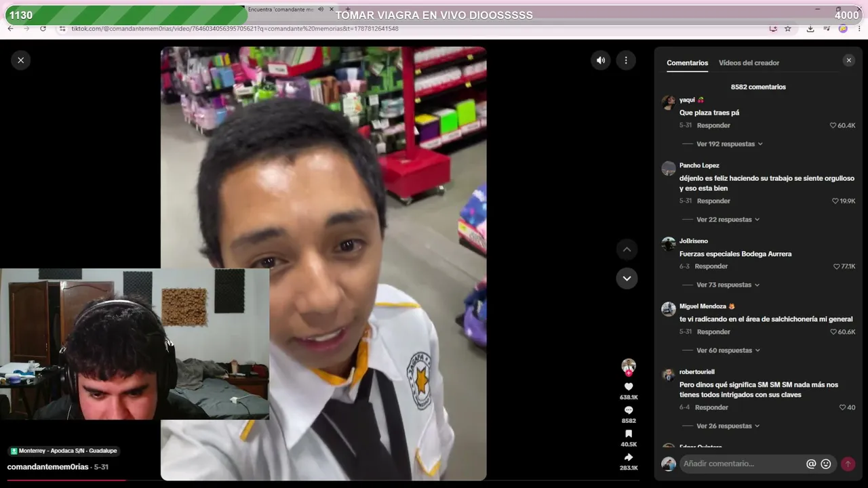
Task: Share the video with the arrow icon
Action: 629,457
